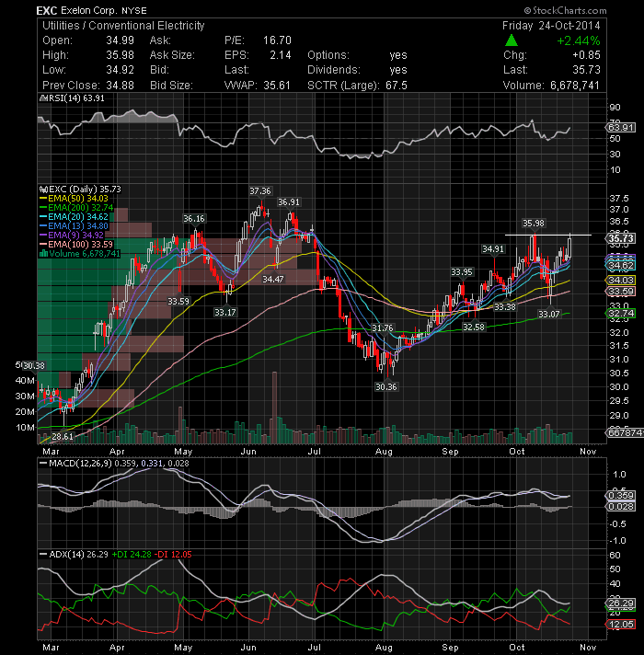Select the Low value 34.92
The image size is (644, 655).
pos(120,70)
